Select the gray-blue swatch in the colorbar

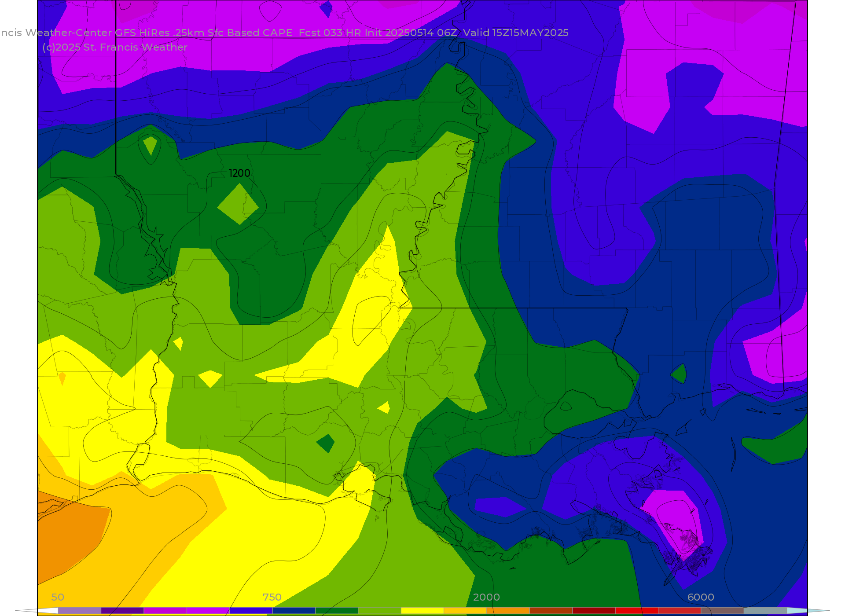tap(765, 611)
